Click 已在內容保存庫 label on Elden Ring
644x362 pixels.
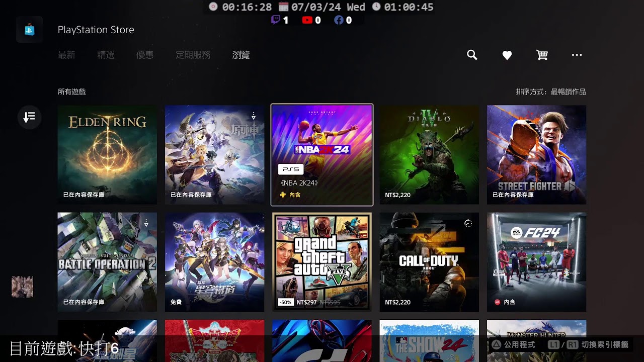pyautogui.click(x=84, y=195)
